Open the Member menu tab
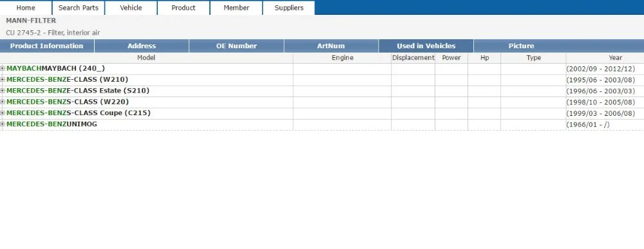Screen dimensions: 644x249 pyautogui.click(x=236, y=8)
